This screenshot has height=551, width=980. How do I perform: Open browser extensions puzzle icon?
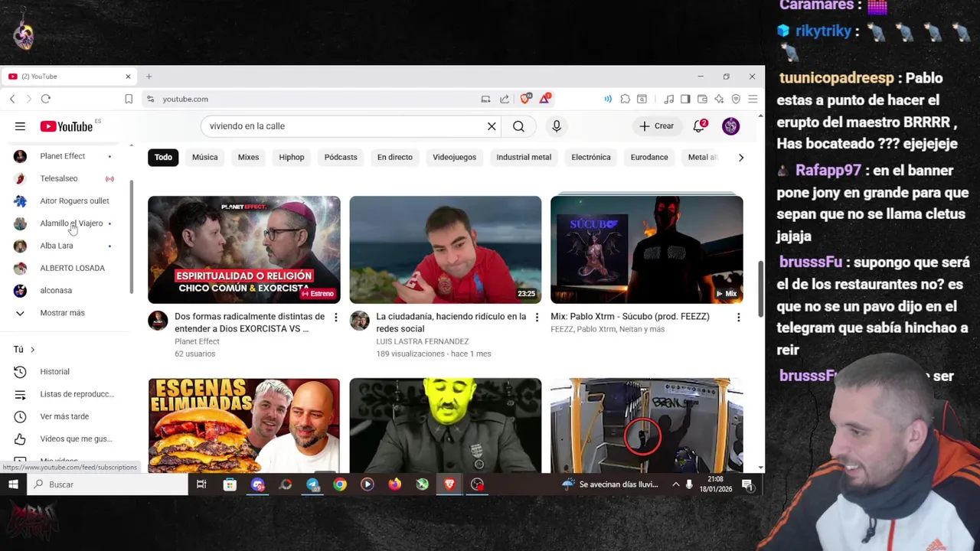(x=626, y=99)
